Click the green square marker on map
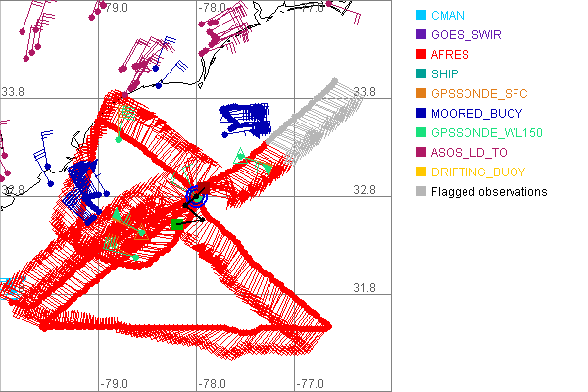Image resolution: width=588 pixels, height=392 pixels. (x=178, y=225)
